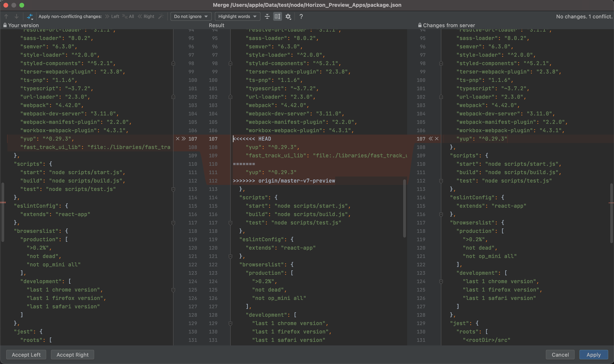This screenshot has height=364, width=614.
Task: Collapse unchanged fragments icon
Action: pos(267,16)
